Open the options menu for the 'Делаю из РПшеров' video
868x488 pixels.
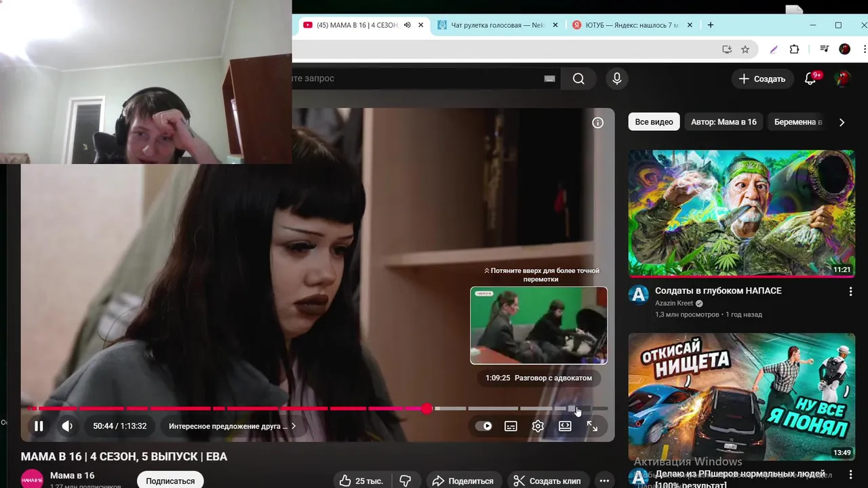pos(850,475)
